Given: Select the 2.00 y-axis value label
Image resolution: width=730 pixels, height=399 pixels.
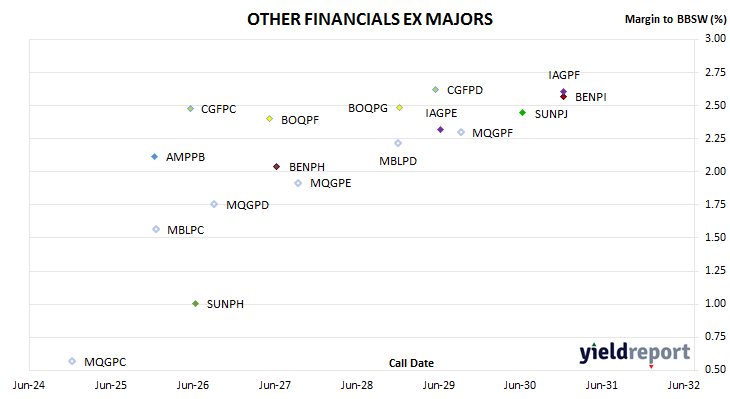Looking at the screenshot, I should [x=716, y=171].
